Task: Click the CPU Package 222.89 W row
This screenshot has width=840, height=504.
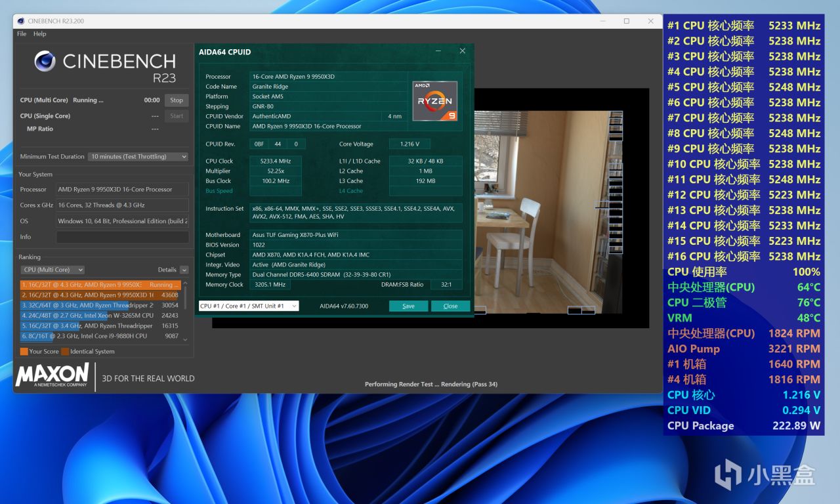Action: (x=744, y=426)
